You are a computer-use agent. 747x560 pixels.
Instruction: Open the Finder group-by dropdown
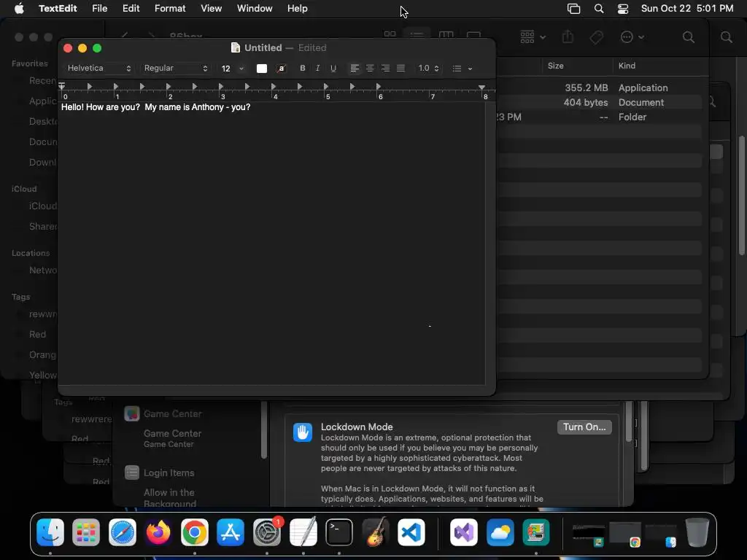[x=533, y=37]
